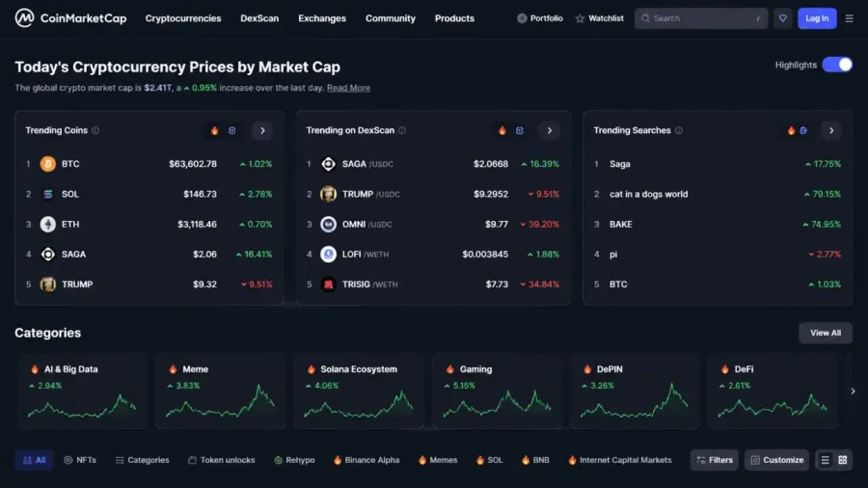Click Saga in Trending Searches
Viewport: 868px width, 488px height.
coord(619,164)
